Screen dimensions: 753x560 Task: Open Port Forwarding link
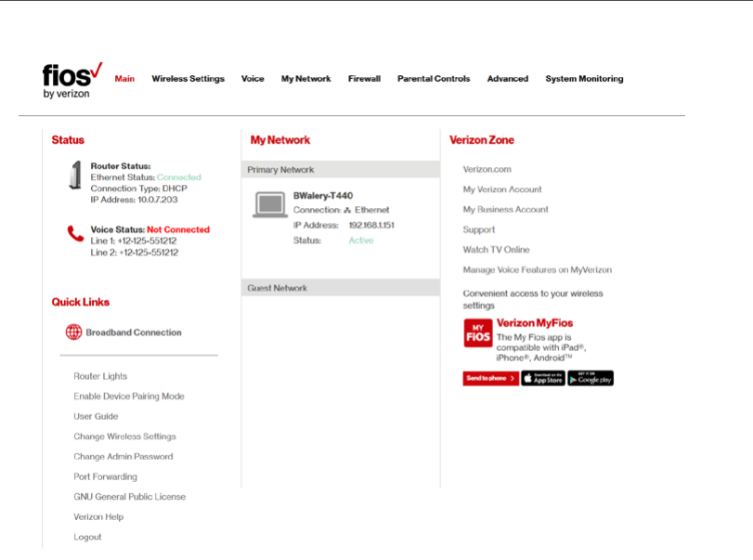pos(105,477)
